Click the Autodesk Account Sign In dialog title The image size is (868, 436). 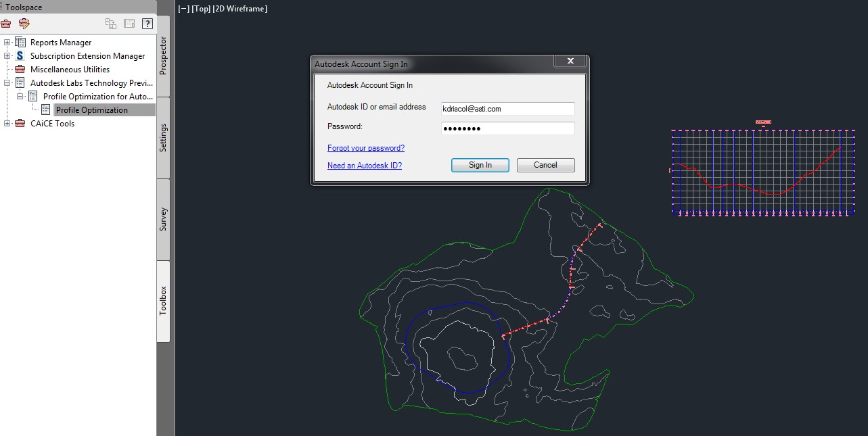pyautogui.click(x=361, y=64)
